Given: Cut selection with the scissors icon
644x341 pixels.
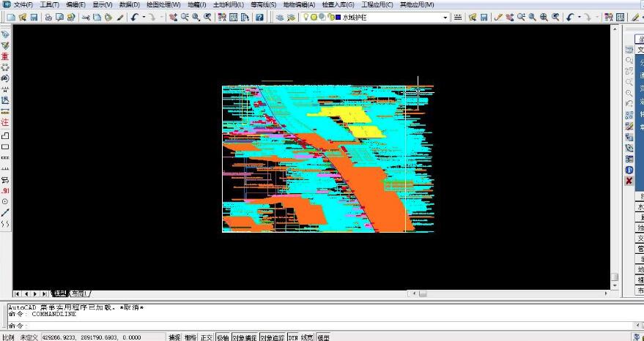Looking at the screenshot, I should click(86, 18).
